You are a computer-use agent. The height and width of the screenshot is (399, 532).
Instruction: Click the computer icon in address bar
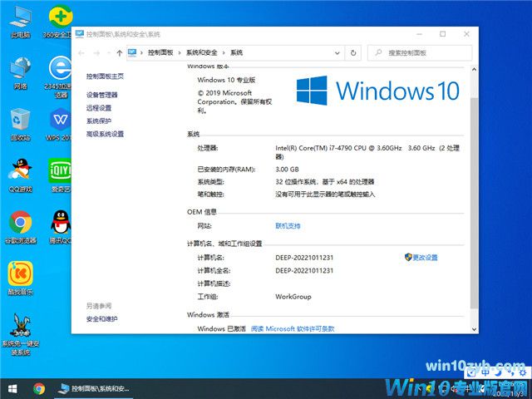click(x=132, y=52)
